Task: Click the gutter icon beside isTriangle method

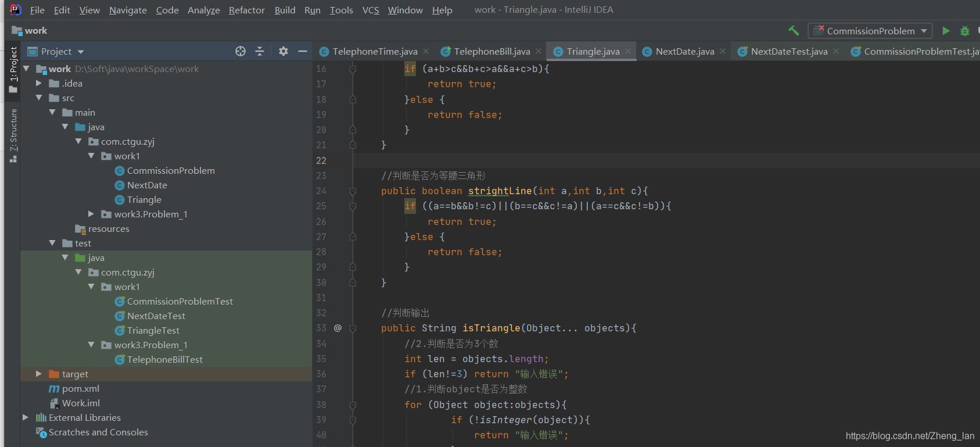Action: pos(338,328)
